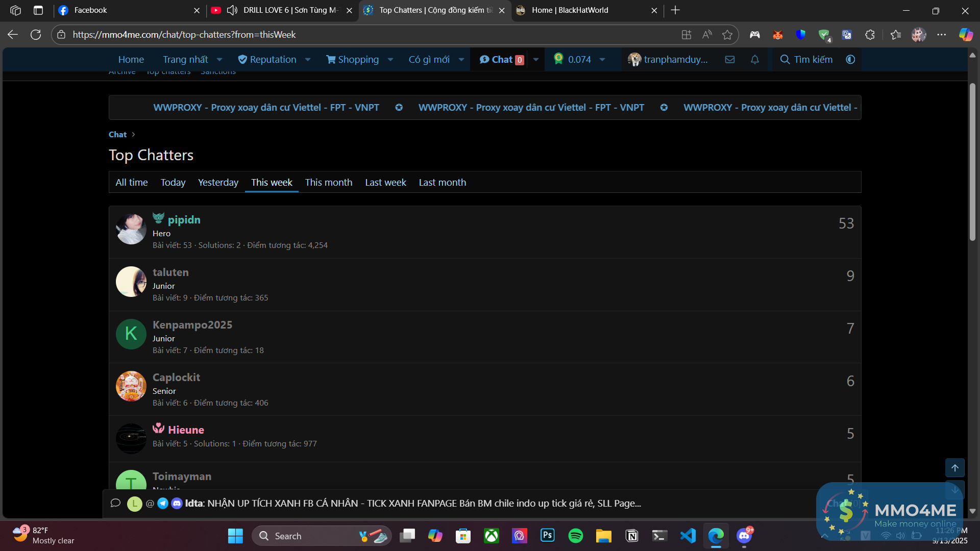980x551 pixels.
Task: Click the speech bubble chat icon
Action: [x=115, y=504]
